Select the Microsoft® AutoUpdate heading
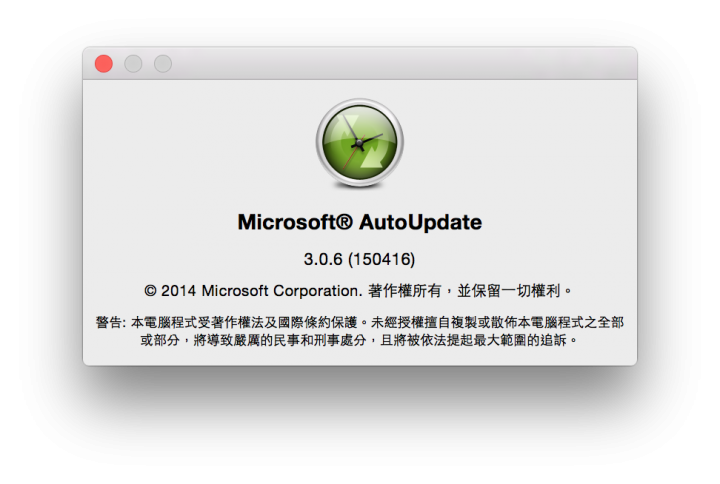The width and height of the screenshot is (720, 484). pyautogui.click(x=360, y=222)
